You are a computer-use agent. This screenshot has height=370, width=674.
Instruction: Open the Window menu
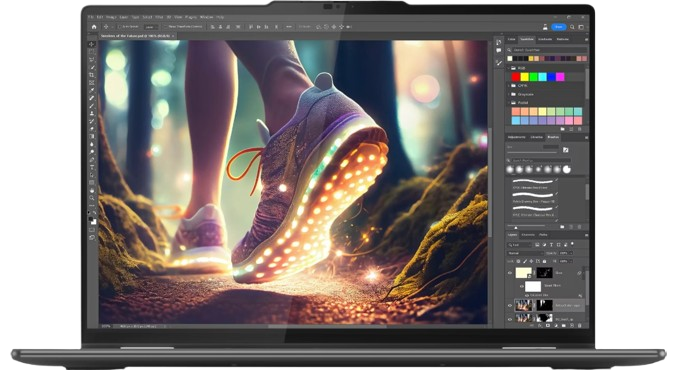pyautogui.click(x=207, y=17)
